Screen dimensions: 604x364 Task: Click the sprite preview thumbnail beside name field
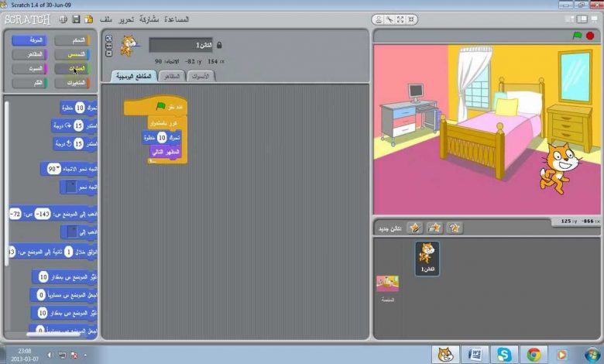(129, 46)
